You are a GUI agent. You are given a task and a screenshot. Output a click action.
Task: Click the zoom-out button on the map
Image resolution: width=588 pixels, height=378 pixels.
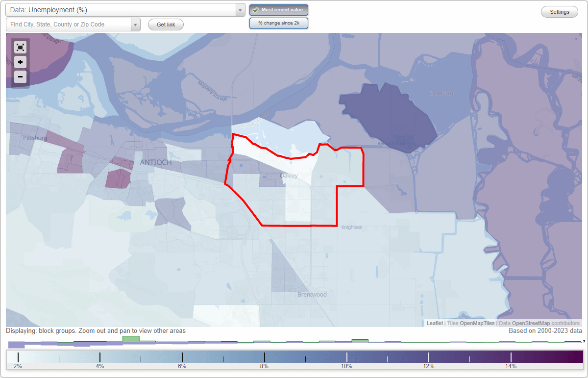(x=20, y=77)
